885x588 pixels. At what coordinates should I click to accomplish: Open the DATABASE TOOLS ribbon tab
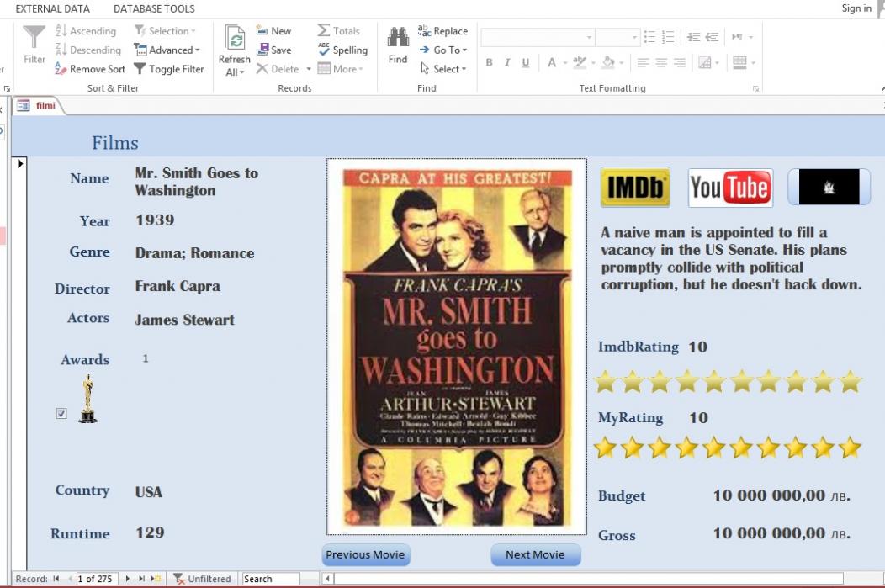[x=154, y=8]
